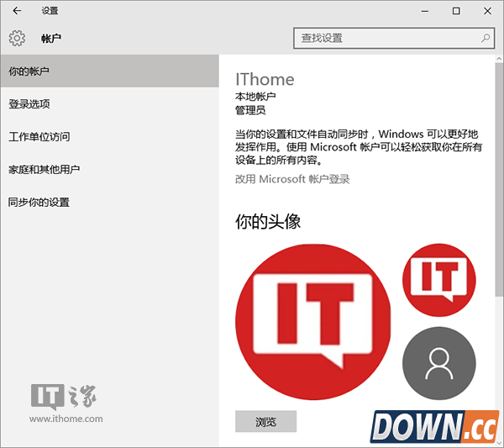Click the 帐户 page title
The height and width of the screenshot is (448, 504).
pyautogui.click(x=50, y=39)
